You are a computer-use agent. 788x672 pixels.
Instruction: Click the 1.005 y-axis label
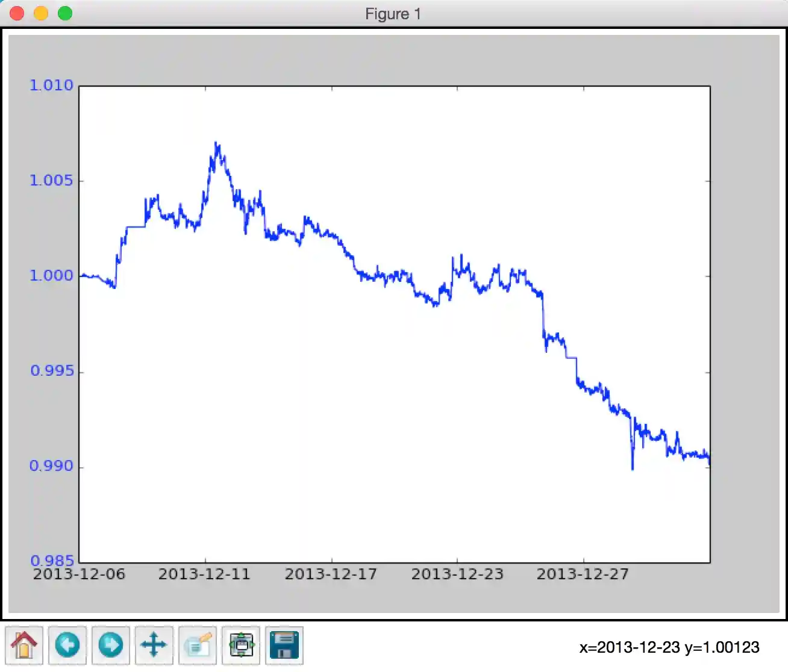tap(51, 181)
